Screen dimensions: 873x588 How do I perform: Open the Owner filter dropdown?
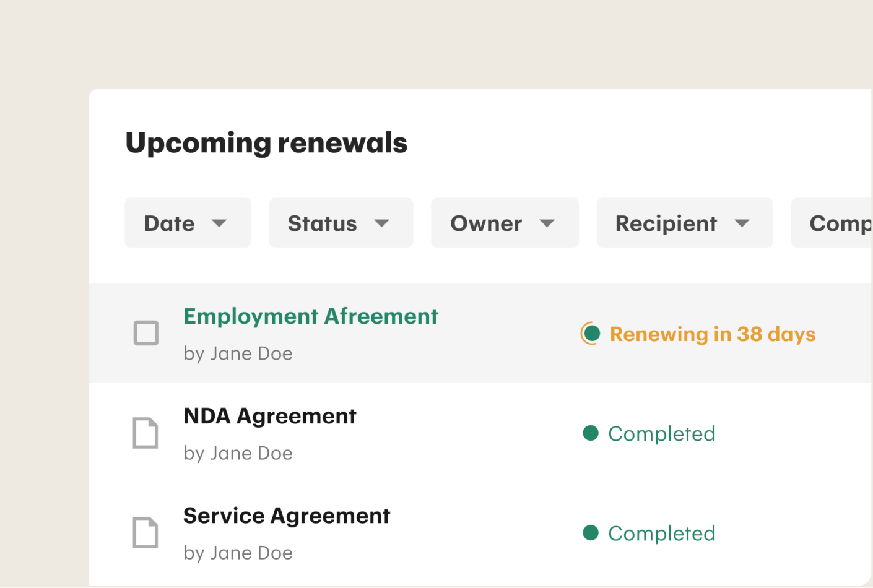point(505,223)
